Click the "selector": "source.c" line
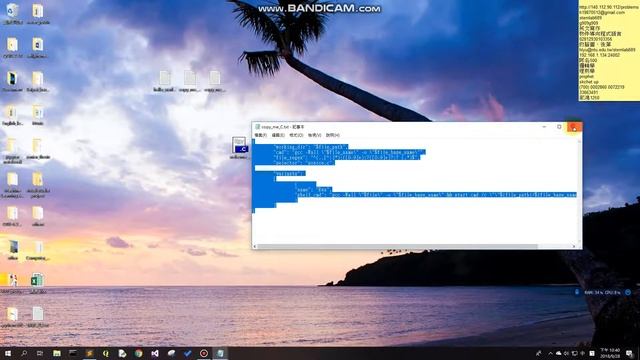 pyautogui.click(x=304, y=163)
